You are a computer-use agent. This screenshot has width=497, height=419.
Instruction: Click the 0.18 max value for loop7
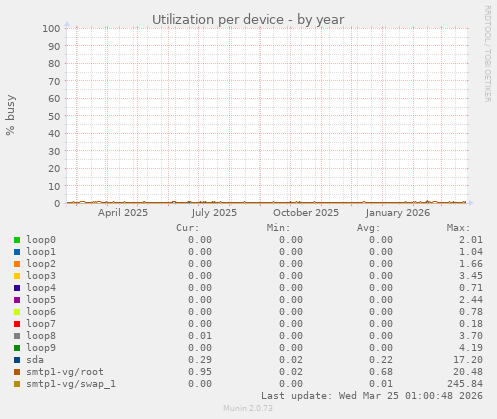(x=471, y=324)
